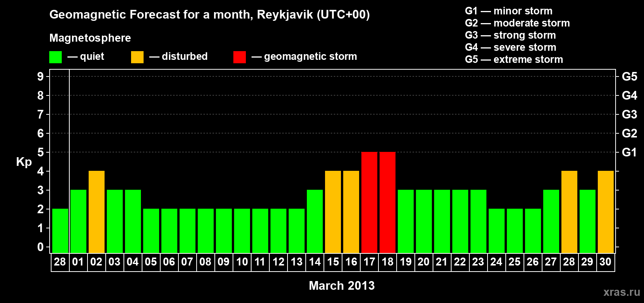The width and height of the screenshot is (644, 303).
Task: Click the G2 label on right axis
Action: (x=629, y=133)
